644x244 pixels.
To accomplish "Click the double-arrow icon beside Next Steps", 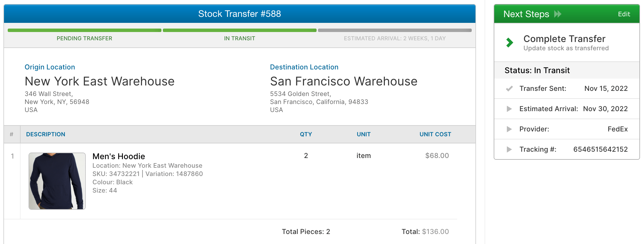I will (557, 14).
